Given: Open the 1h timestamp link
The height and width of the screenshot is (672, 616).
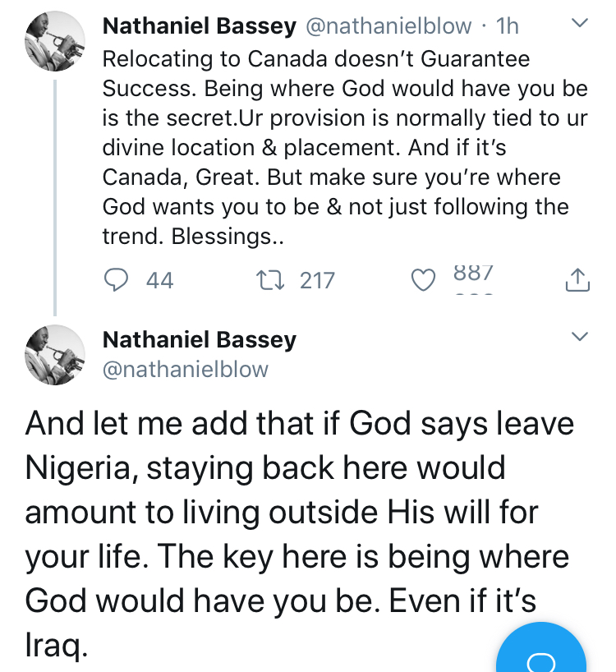Looking at the screenshot, I should [508, 26].
